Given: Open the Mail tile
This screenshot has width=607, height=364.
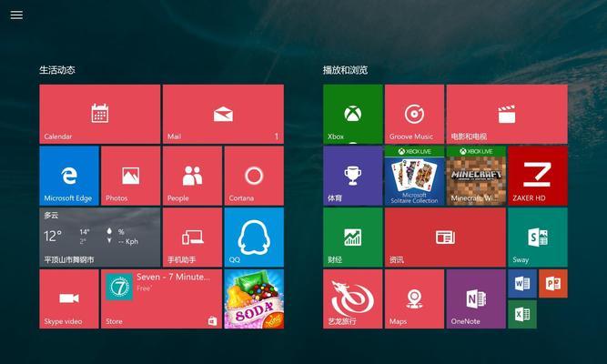Looking at the screenshot, I should tap(223, 115).
